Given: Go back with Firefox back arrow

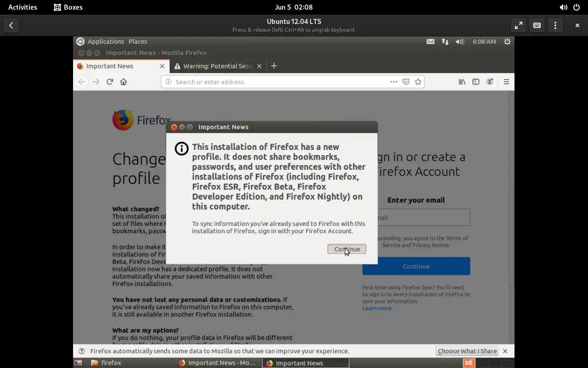Looking at the screenshot, I should [x=82, y=82].
